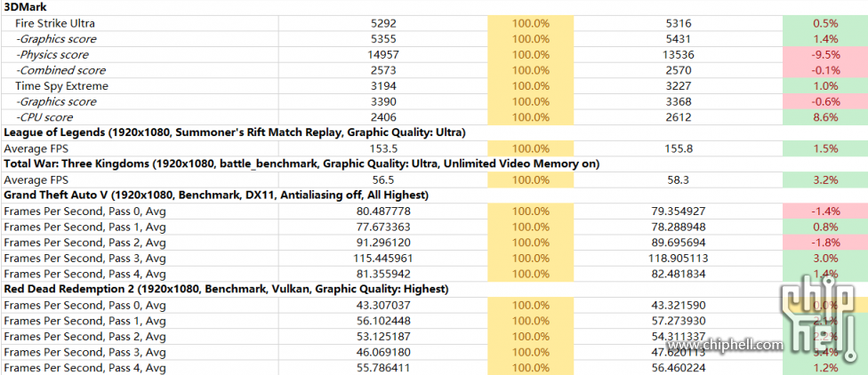This screenshot has height=375, width=868.
Task: Select the cell with value 13536
Action: tap(679, 55)
